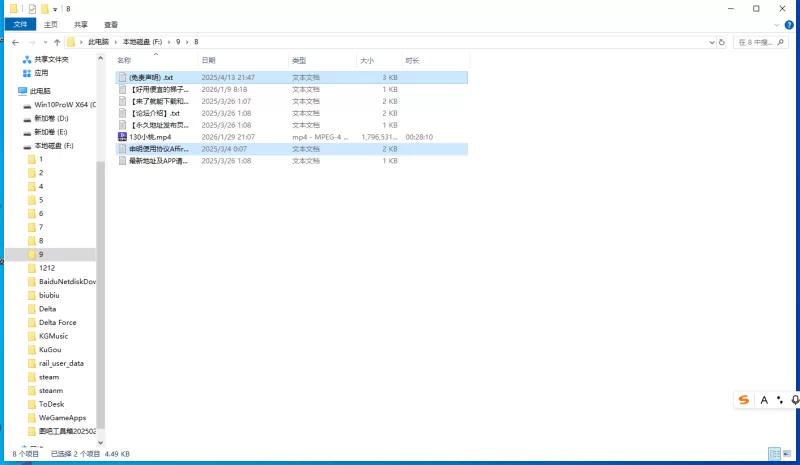Sort files by 名称 column header
The width and height of the screenshot is (800, 465).
(124, 61)
